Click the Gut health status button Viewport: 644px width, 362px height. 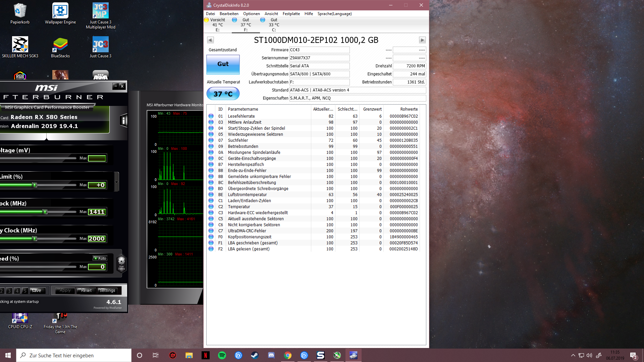tap(223, 64)
